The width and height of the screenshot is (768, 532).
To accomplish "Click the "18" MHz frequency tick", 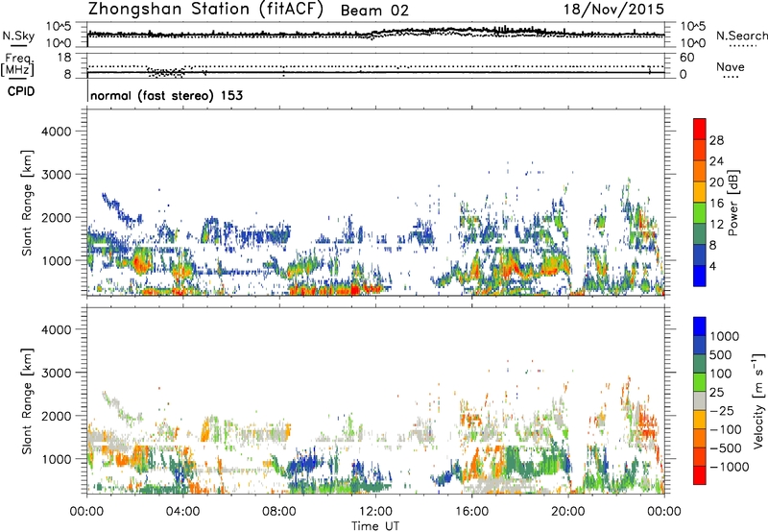I will [x=64, y=58].
